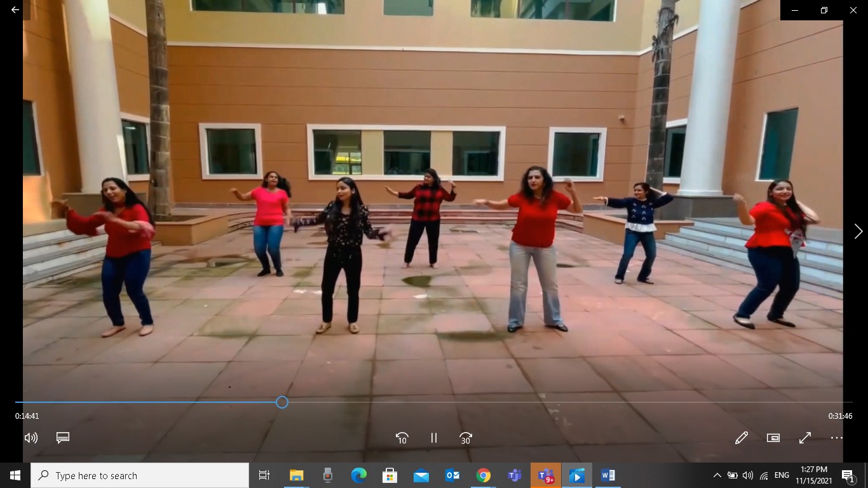
Task: Open Teams with 9+ notifications badge
Action: [546, 475]
